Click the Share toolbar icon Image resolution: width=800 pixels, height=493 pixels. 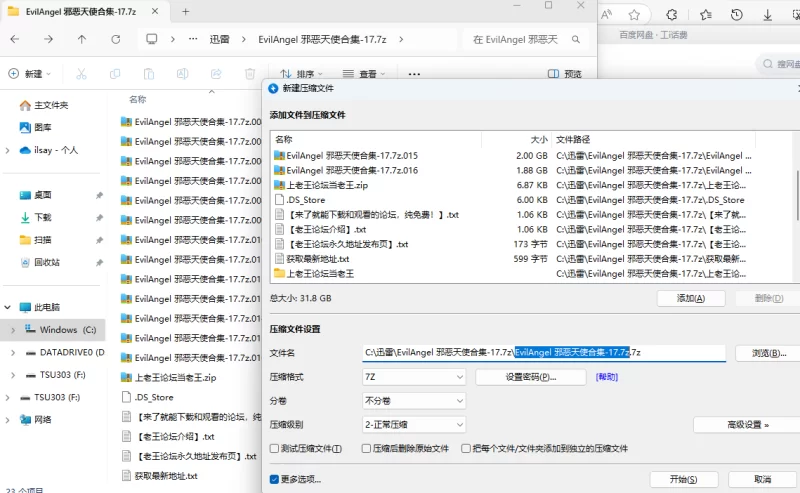pyautogui.click(x=216, y=74)
